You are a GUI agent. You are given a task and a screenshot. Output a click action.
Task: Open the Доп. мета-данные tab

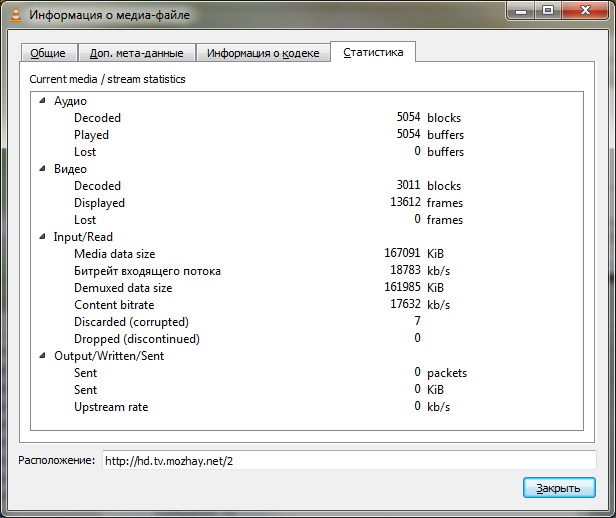[x=137, y=53]
